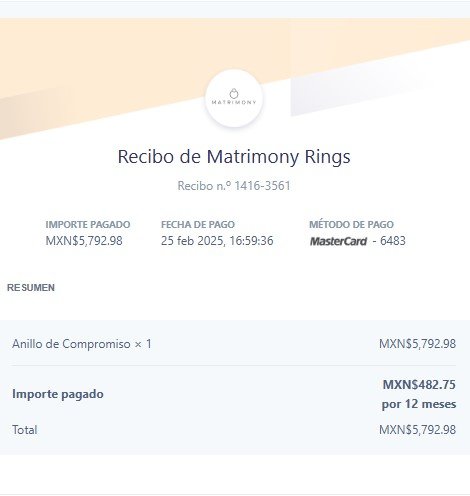
Task: Click the MXN$482.75 installment amount
Action: [x=419, y=385]
